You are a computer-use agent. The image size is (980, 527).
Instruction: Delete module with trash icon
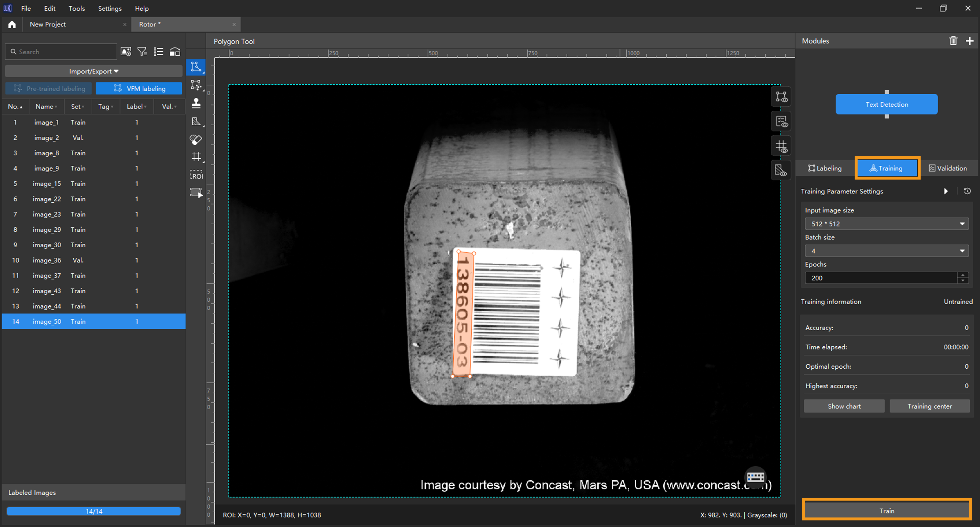click(953, 41)
